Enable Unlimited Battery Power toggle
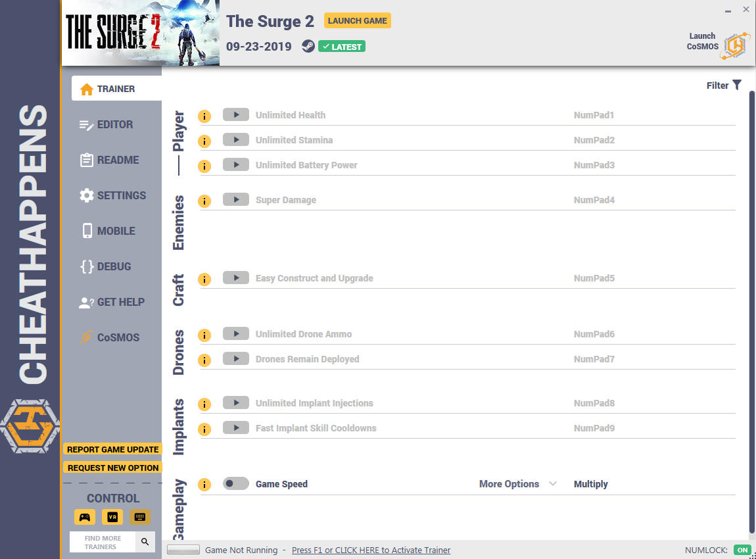This screenshot has width=756, height=559. coord(236,165)
